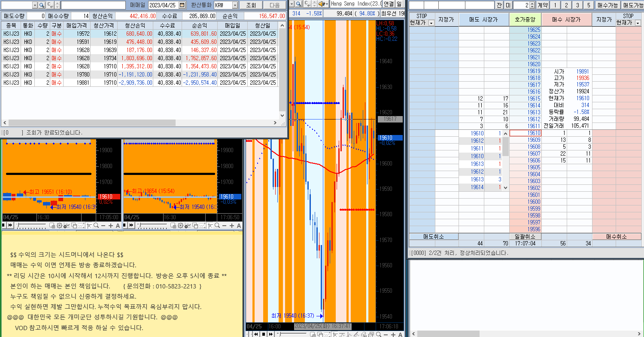Click the fast-forward button under main chart
This screenshot has width=644, height=337.
point(272,334)
